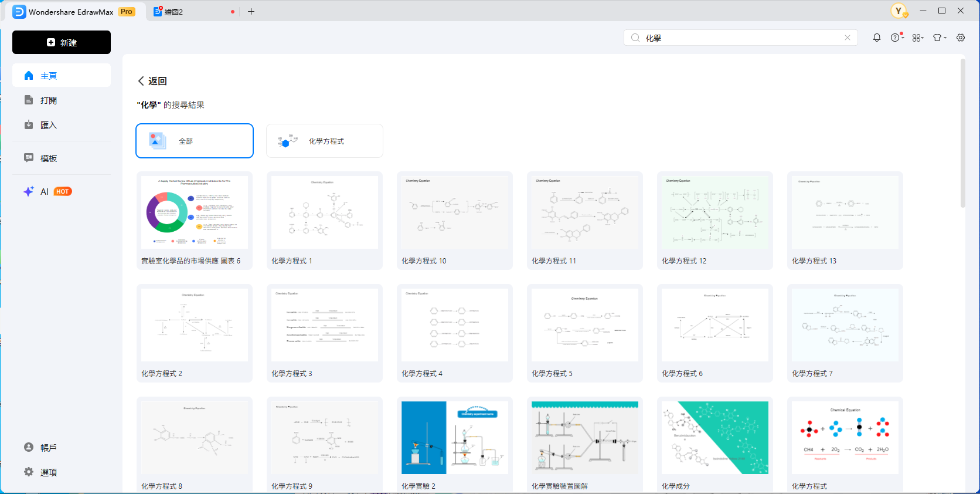
Task: Open the help question mark menu
Action: (896, 38)
